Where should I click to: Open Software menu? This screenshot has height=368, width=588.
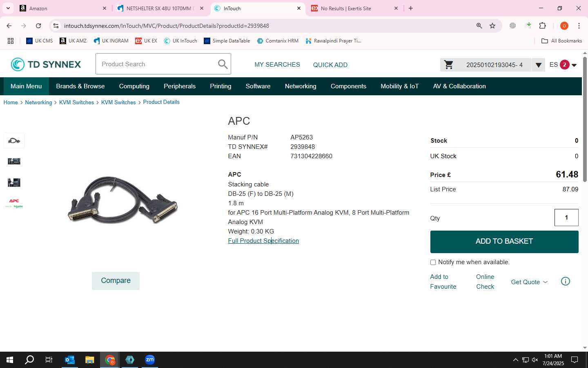point(258,86)
